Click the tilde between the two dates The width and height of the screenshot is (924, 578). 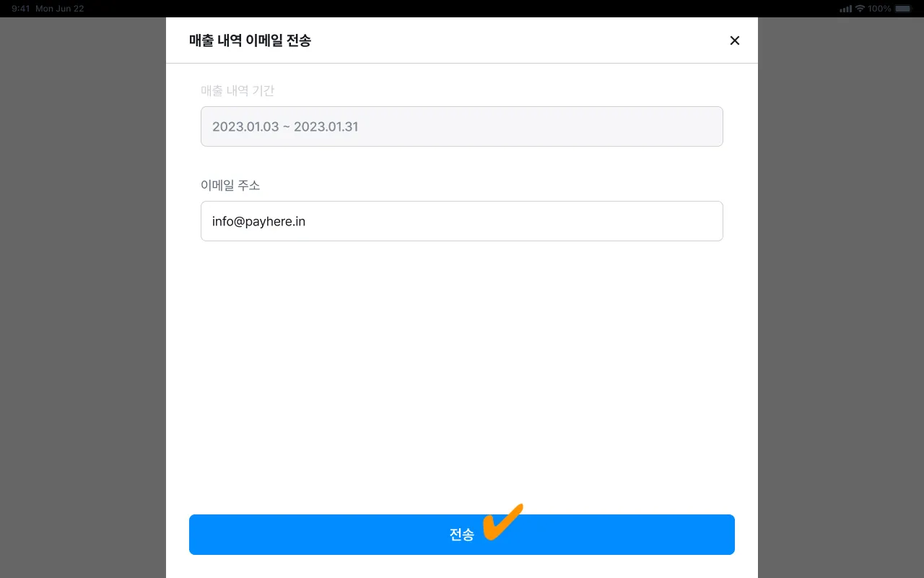pos(287,127)
